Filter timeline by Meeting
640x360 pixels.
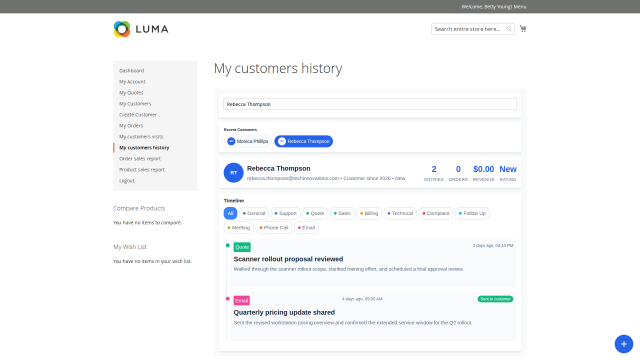tap(239, 228)
